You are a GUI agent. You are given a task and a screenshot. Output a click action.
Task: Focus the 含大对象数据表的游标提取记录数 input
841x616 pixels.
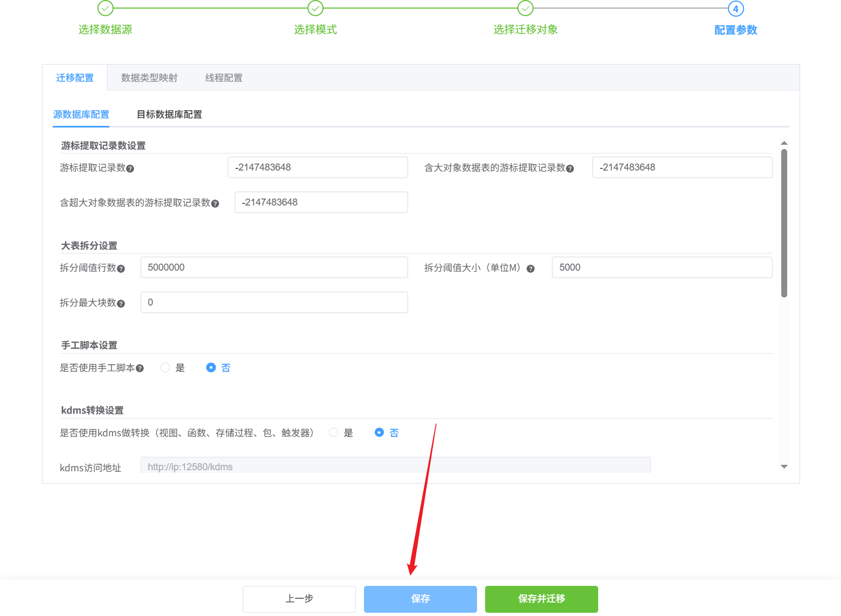[682, 167]
